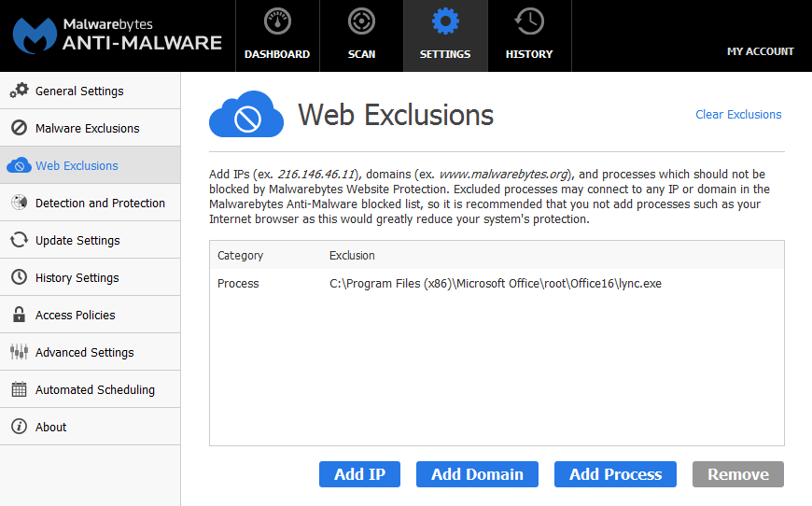Open Advanced Settings sliders icon

(20, 352)
